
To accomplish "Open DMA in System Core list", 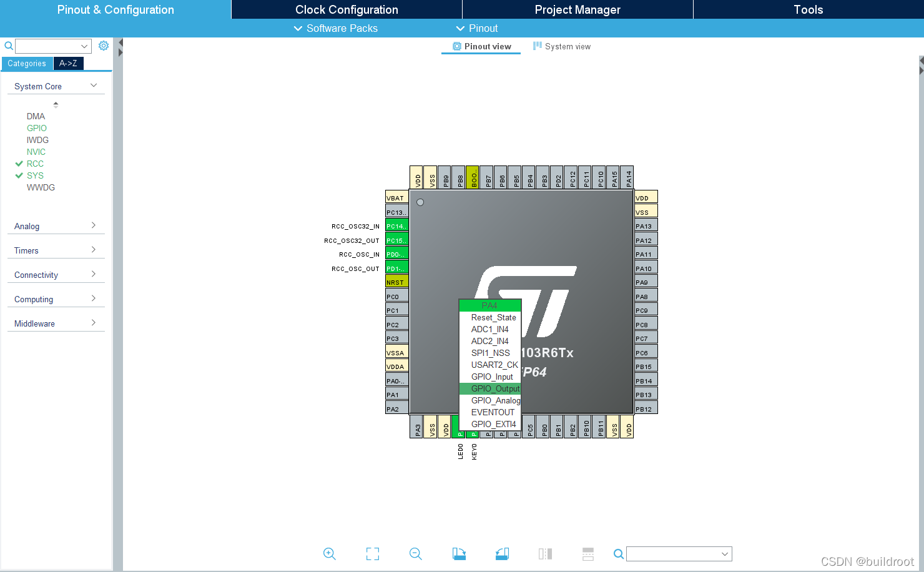I will click(36, 116).
